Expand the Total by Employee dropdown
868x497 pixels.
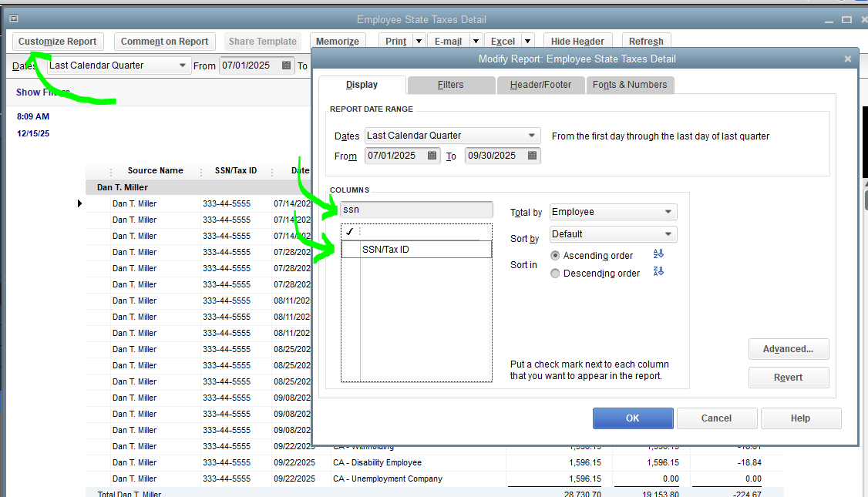[x=668, y=212]
